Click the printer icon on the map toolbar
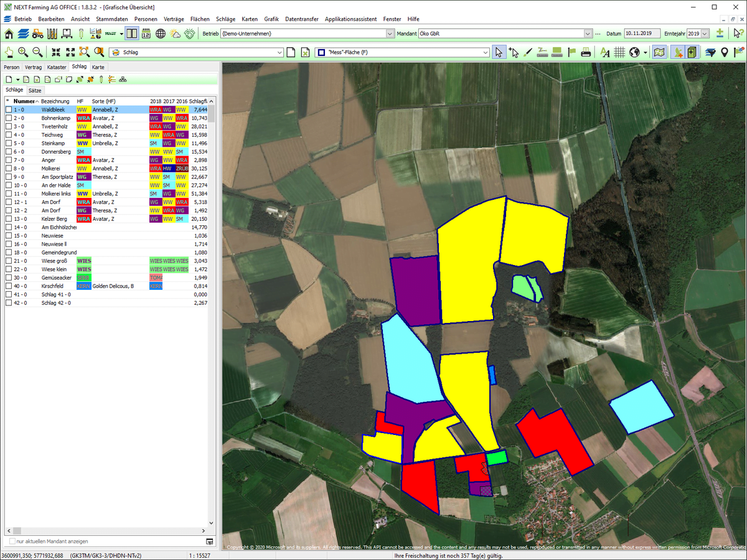This screenshot has width=747, height=560. point(585,52)
